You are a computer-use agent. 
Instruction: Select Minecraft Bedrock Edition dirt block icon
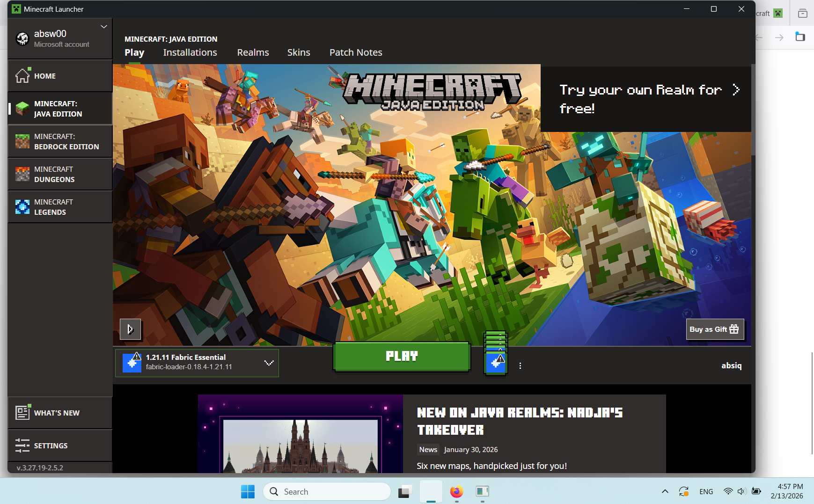pos(22,141)
